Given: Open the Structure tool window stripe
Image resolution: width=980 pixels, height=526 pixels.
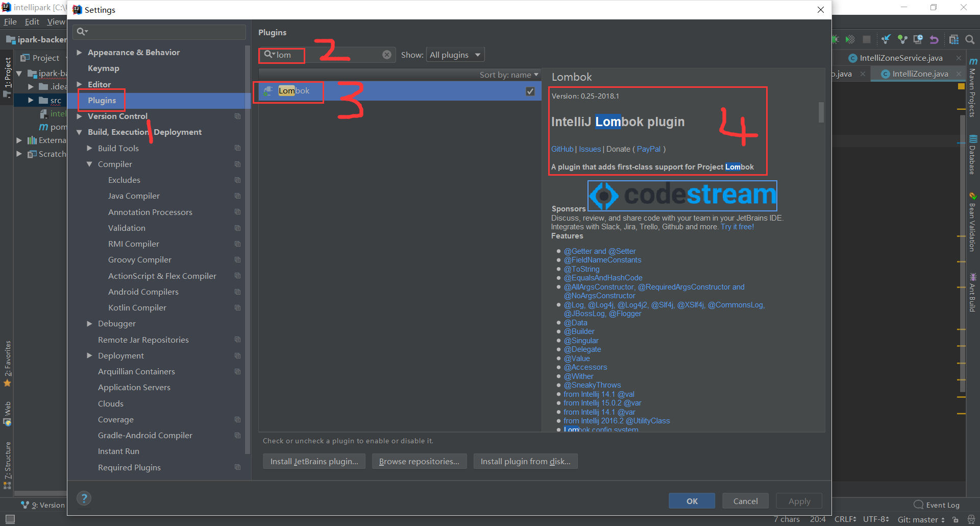Looking at the screenshot, I should (7, 465).
